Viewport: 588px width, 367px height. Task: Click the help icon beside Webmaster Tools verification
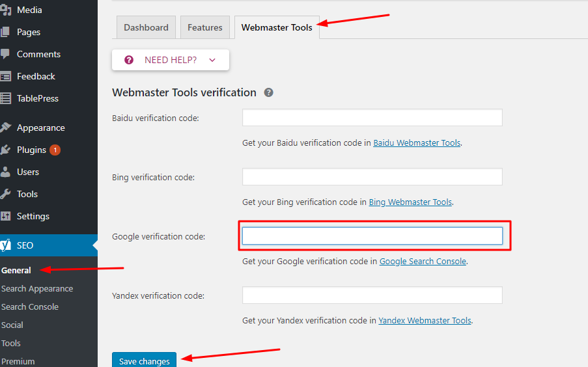click(268, 92)
